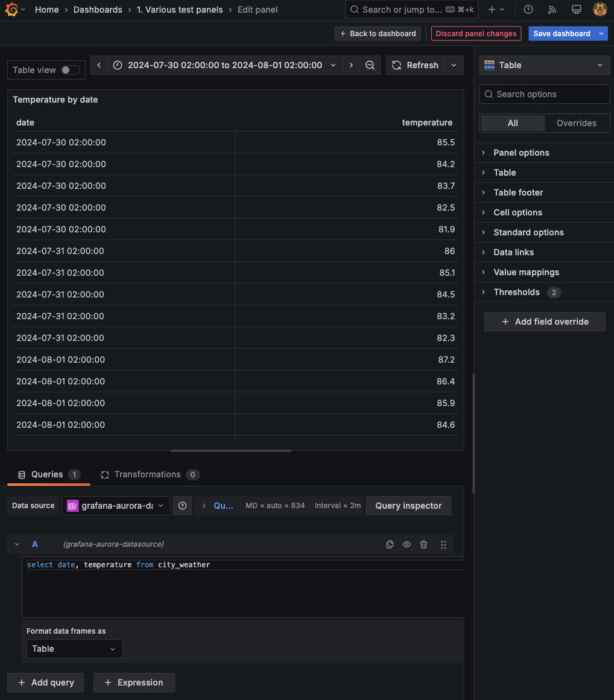Duplicate query A

pos(390,544)
